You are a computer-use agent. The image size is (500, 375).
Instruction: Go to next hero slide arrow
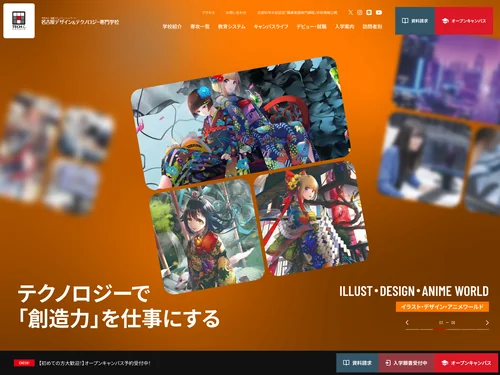[x=487, y=322]
